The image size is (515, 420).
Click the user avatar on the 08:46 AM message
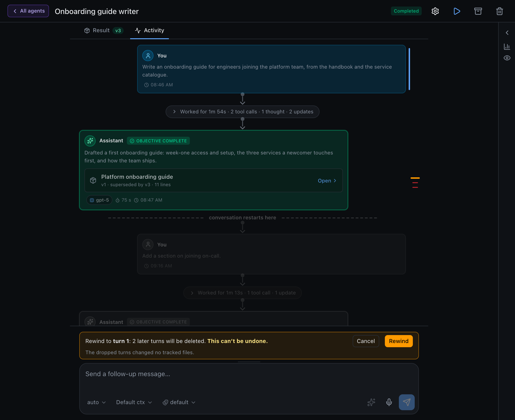[148, 56]
